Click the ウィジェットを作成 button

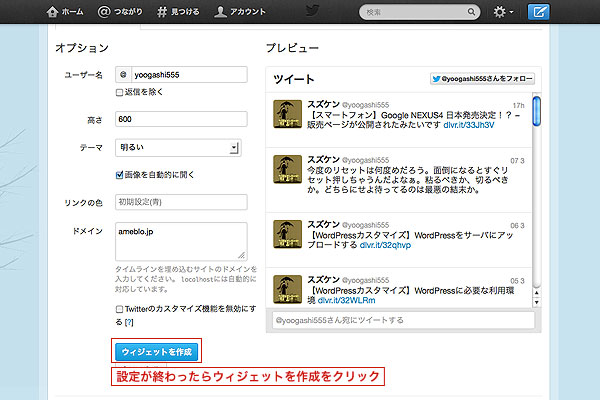(x=157, y=352)
